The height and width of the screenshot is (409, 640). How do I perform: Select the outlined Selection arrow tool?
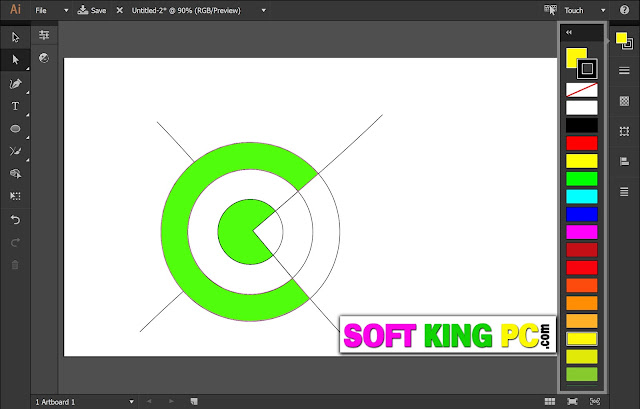[15, 37]
